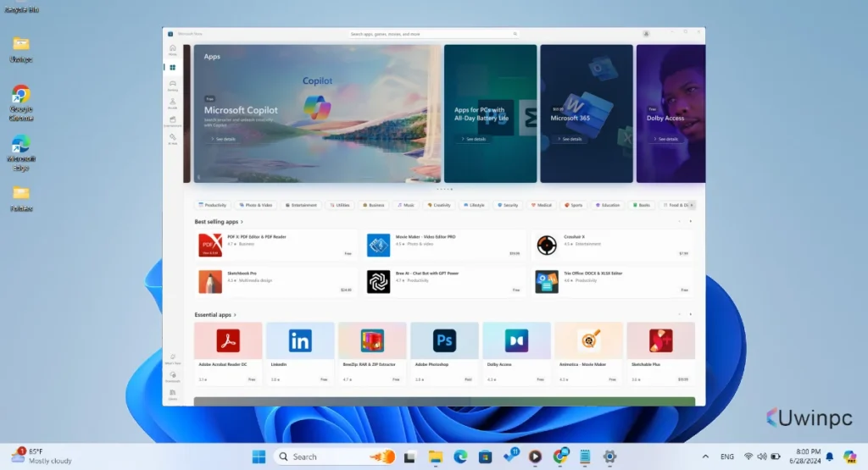This screenshot has height=470, width=868.
Task: Open Adobe Photoshop app tile
Action: point(444,353)
